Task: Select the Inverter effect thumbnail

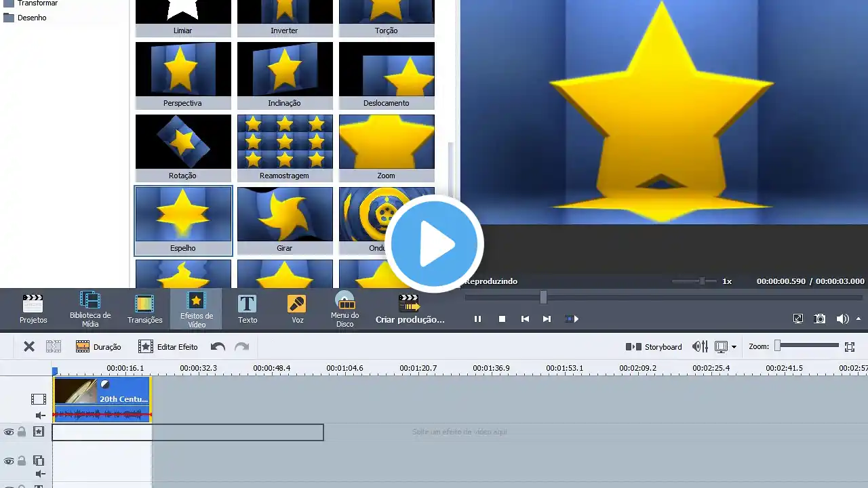Action: click(285, 18)
